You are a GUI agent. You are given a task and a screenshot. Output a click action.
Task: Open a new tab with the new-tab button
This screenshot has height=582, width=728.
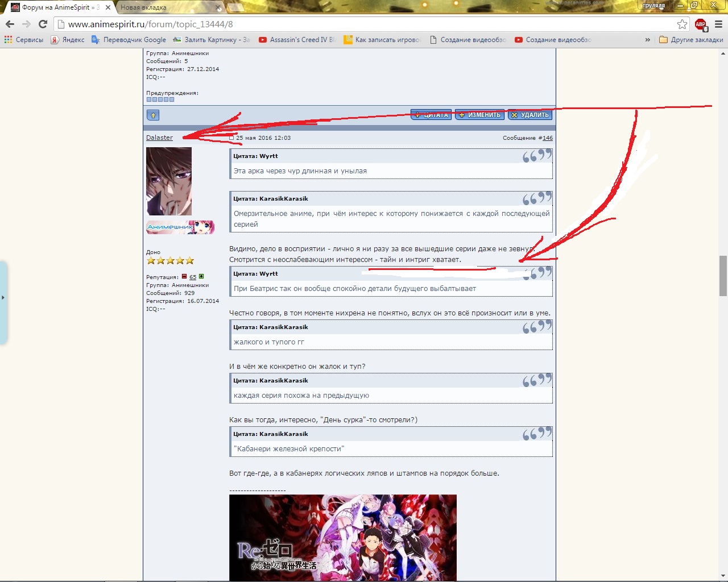[x=235, y=7]
